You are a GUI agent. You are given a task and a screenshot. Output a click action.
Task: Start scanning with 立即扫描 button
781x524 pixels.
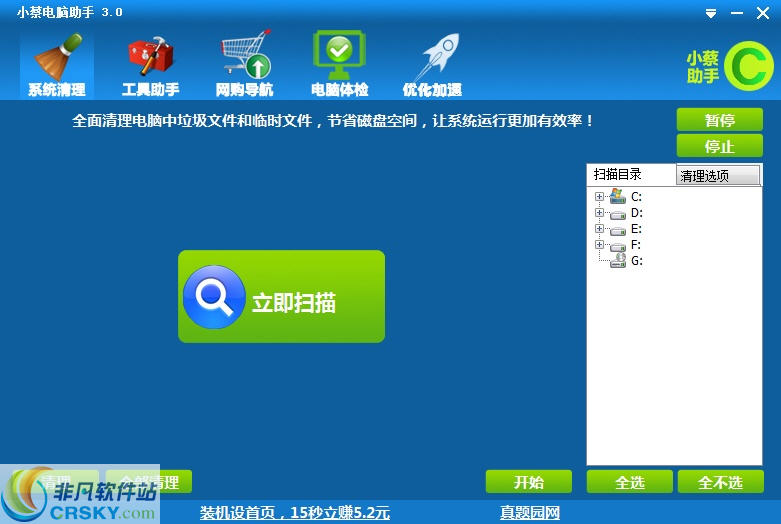tap(281, 296)
